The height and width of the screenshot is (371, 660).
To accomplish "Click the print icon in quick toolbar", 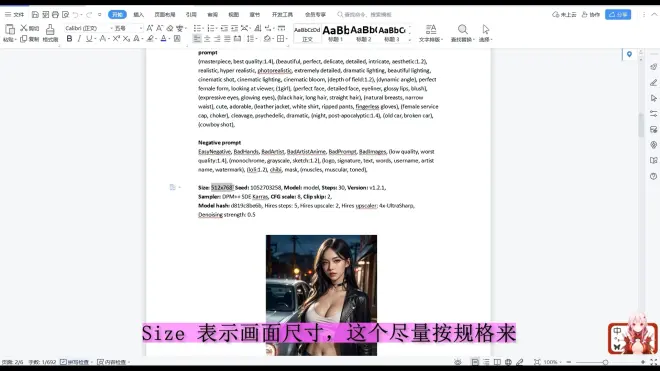I will (x=55, y=15).
